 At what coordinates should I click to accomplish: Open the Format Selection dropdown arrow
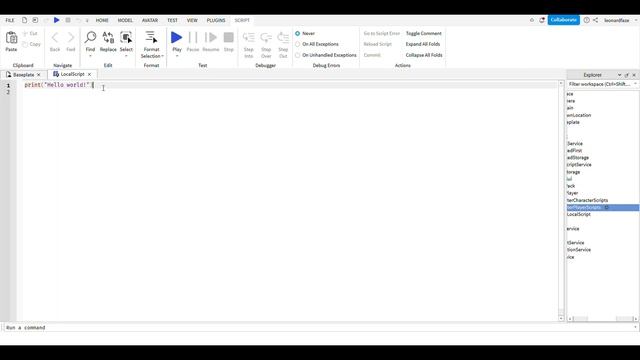point(162,56)
